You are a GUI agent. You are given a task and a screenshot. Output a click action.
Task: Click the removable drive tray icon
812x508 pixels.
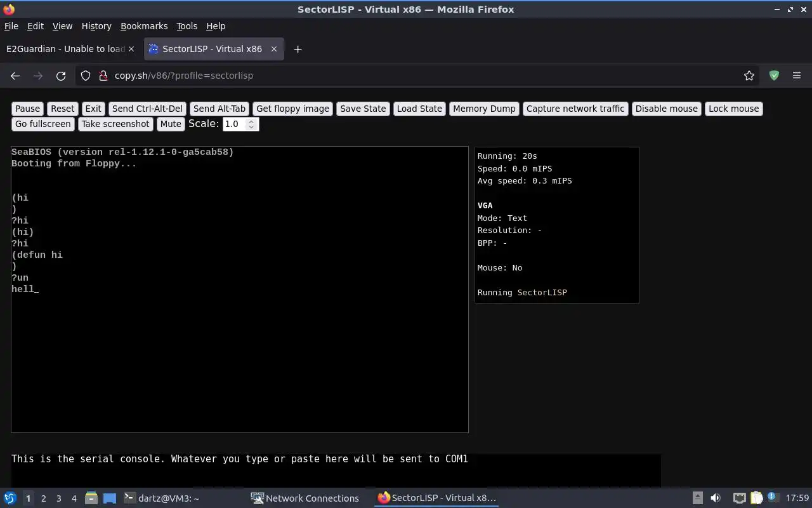pos(697,498)
